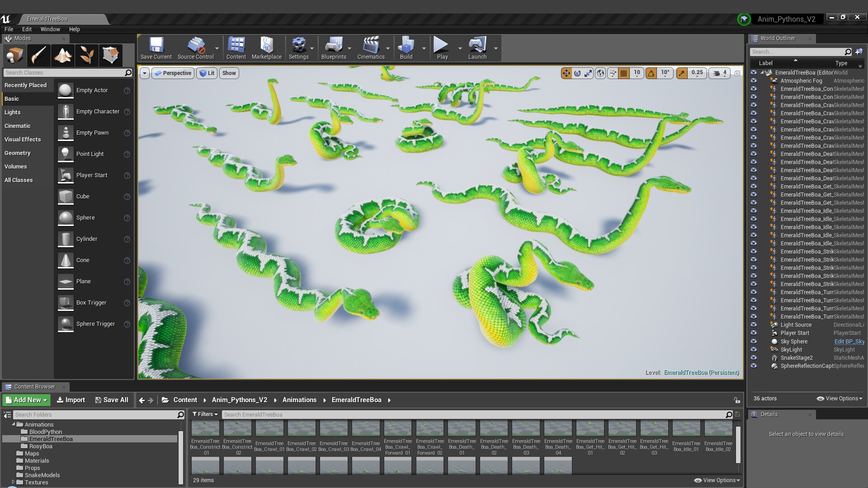Image resolution: width=868 pixels, height=488 pixels.
Task: Open the Marketplace from the toolbar
Action: (267, 47)
